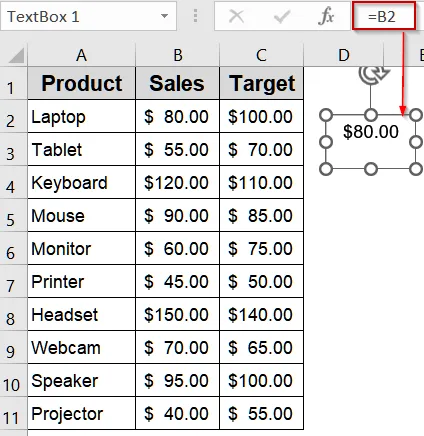Select row 5 header
The height and width of the screenshot is (436, 424).
pyautogui.click(x=13, y=215)
